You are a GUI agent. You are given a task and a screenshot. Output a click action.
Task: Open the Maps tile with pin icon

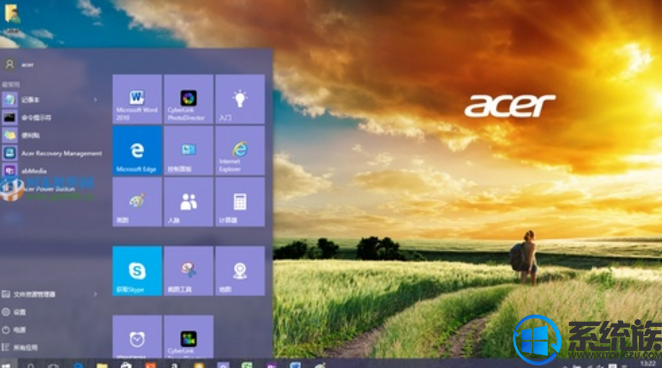(x=240, y=271)
